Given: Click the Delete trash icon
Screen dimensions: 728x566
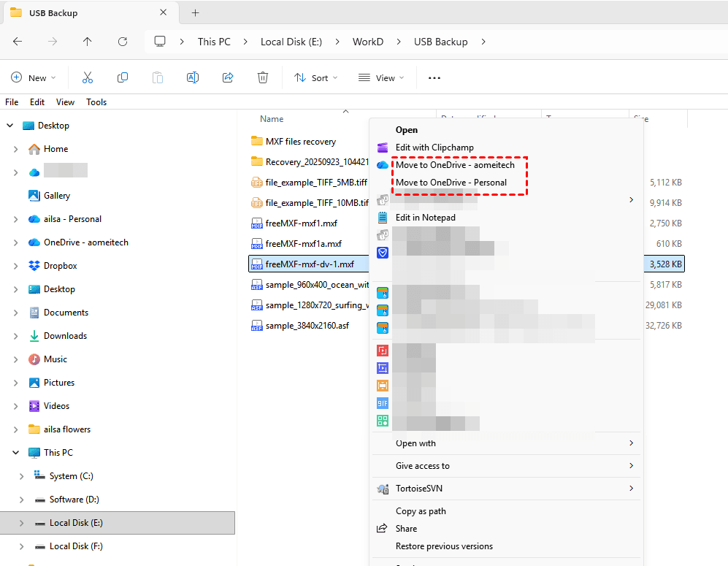Looking at the screenshot, I should 263,77.
